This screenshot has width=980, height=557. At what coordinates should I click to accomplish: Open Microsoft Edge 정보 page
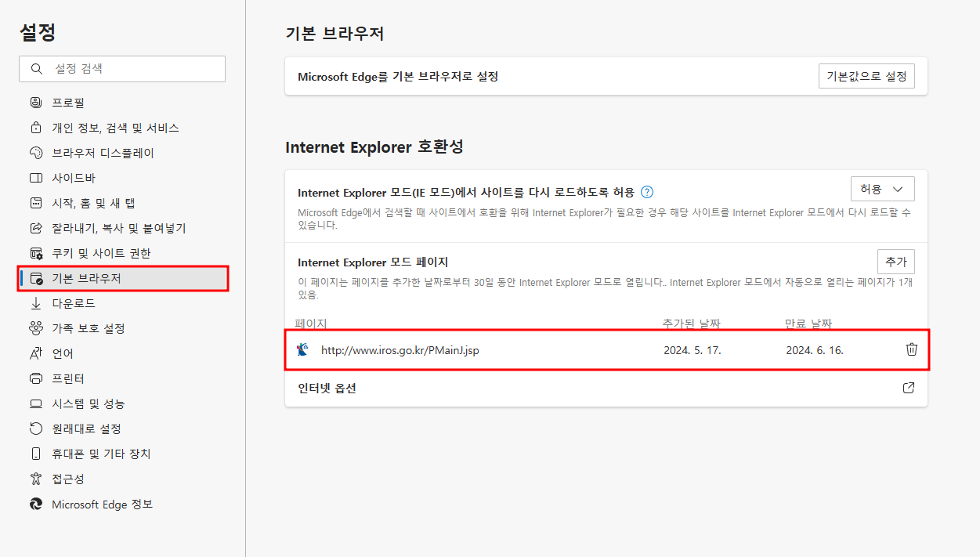(122, 504)
